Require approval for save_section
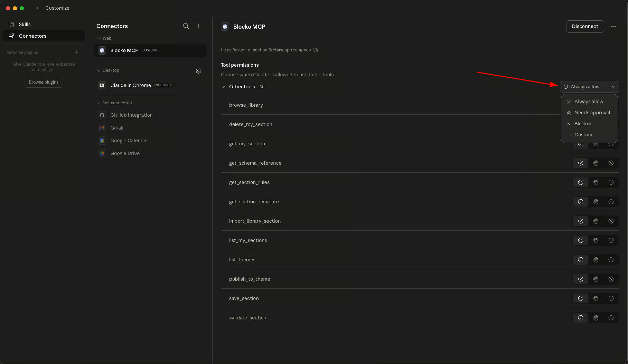628x364 pixels. click(596, 299)
